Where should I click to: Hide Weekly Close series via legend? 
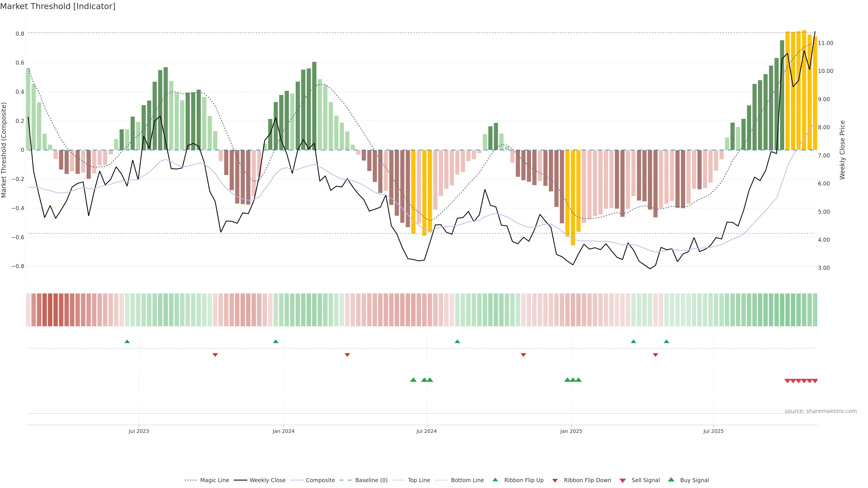[267, 480]
